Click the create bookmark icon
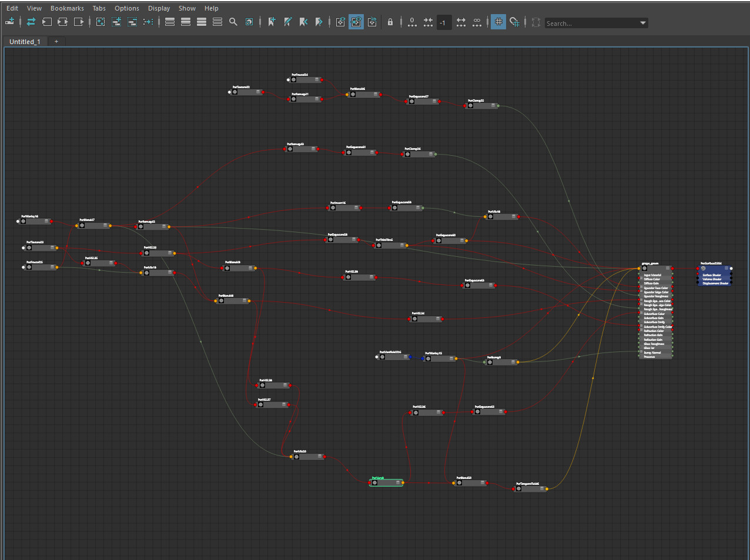750x560 pixels. 272,22
